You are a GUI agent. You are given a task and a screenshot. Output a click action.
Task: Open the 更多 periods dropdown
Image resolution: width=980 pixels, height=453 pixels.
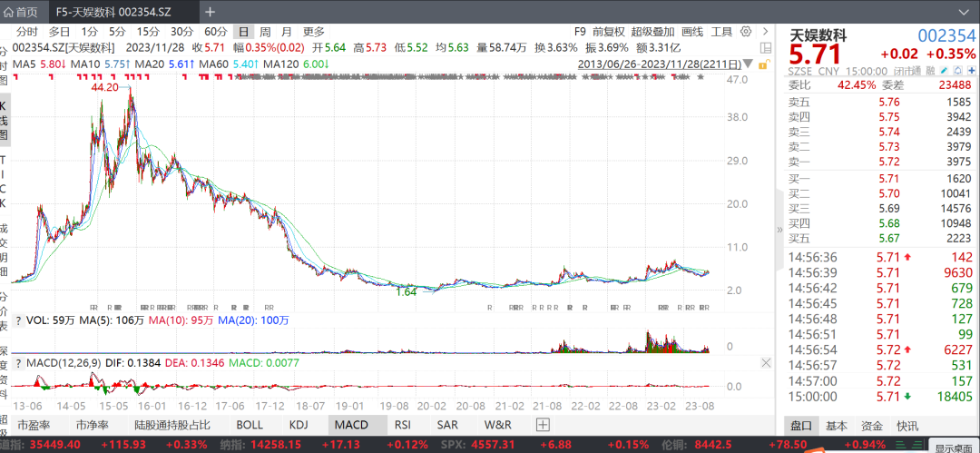314,32
